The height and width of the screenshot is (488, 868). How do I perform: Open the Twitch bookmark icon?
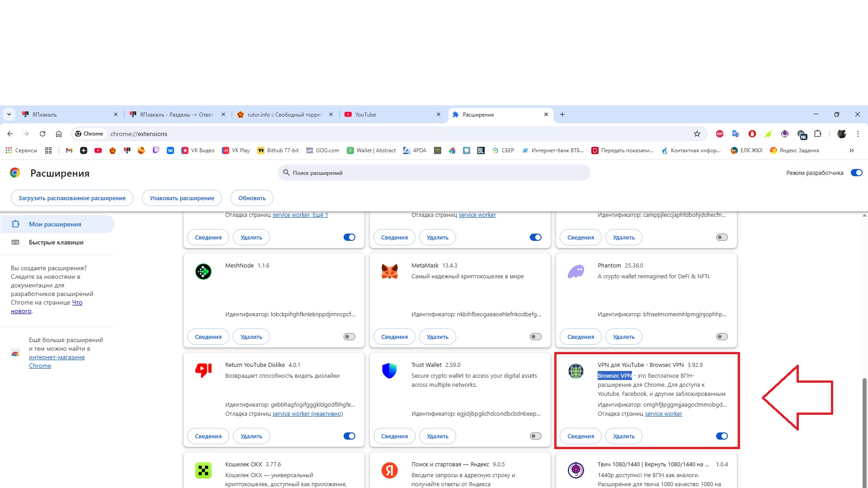(x=156, y=150)
